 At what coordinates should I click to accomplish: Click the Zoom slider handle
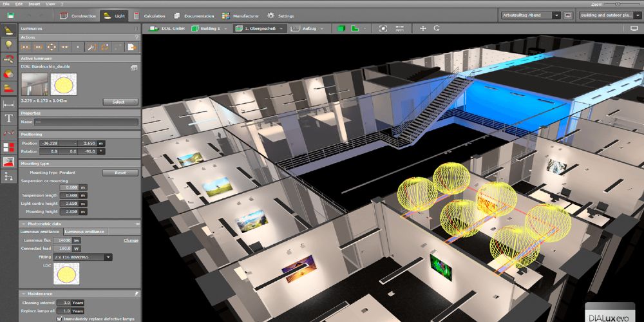click(617, 4)
